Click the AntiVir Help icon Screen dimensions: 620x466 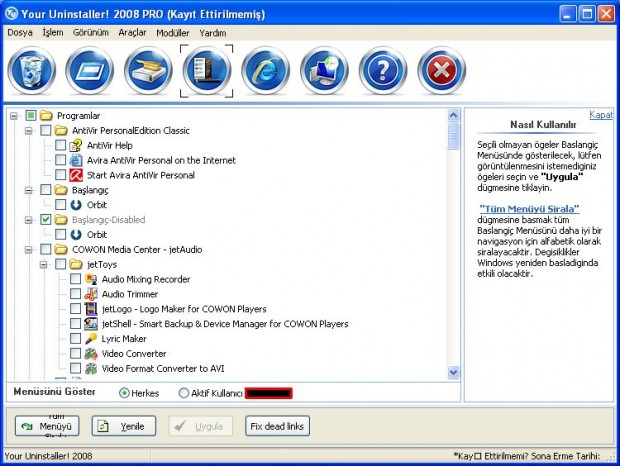76,145
